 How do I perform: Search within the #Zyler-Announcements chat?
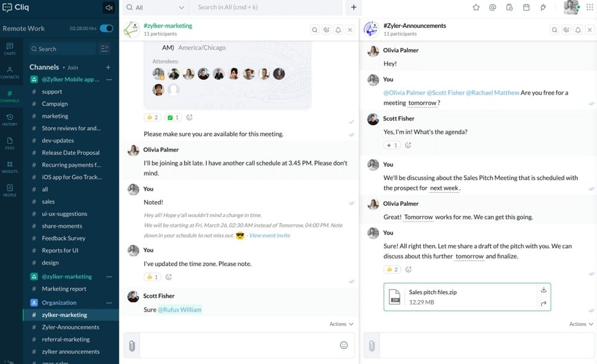coord(555,30)
